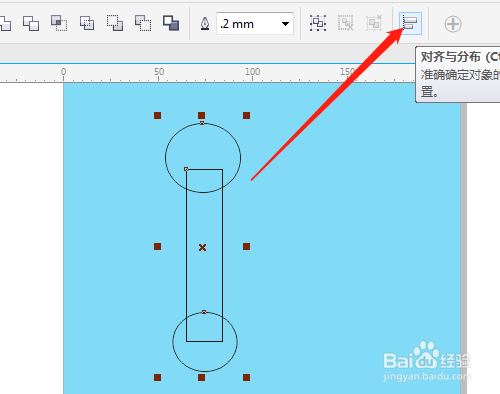The width and height of the screenshot is (500, 394).
Task: Click the greyed-out Ungroup All icon
Action: [x=374, y=23]
